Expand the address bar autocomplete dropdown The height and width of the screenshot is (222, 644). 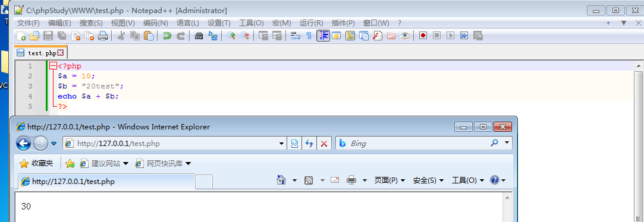[281, 144]
